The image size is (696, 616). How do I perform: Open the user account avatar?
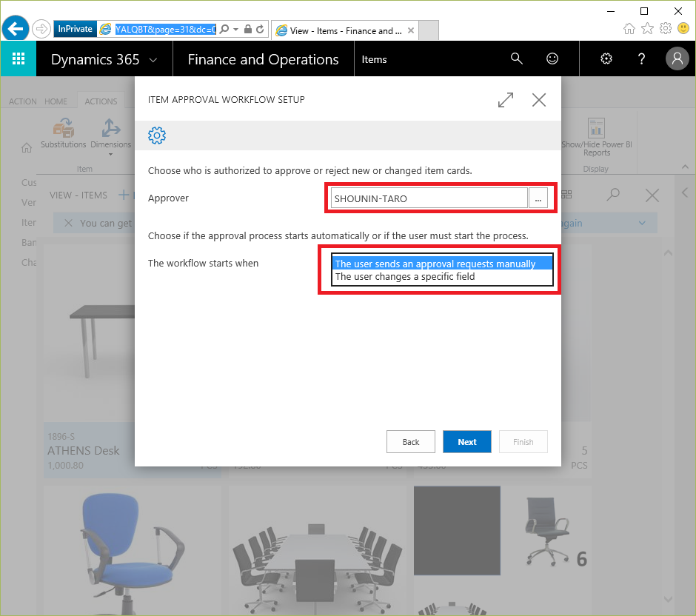pyautogui.click(x=677, y=59)
